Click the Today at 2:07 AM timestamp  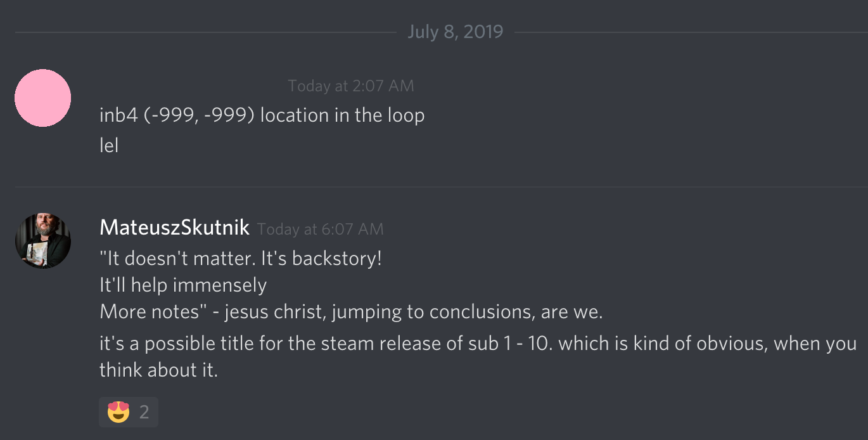tap(350, 86)
